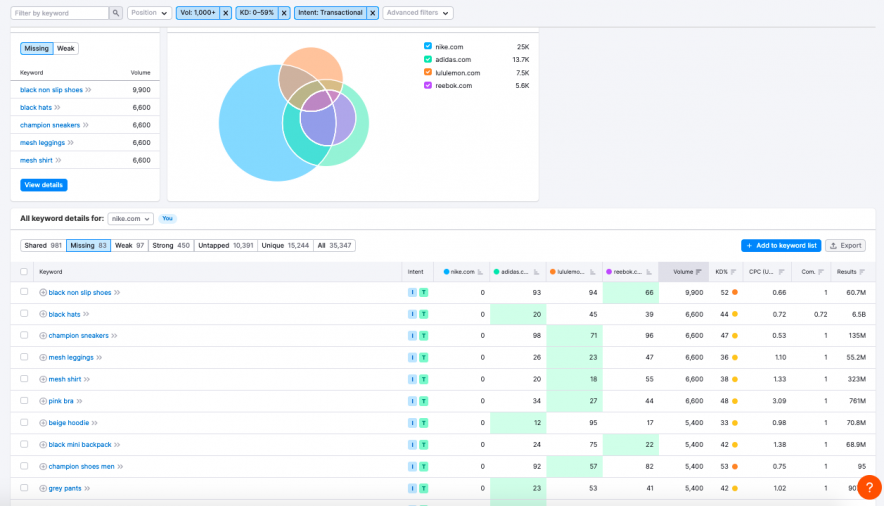Remove the Vol: 1,000+ filter chip
The width and height of the screenshot is (884, 506).
click(225, 13)
